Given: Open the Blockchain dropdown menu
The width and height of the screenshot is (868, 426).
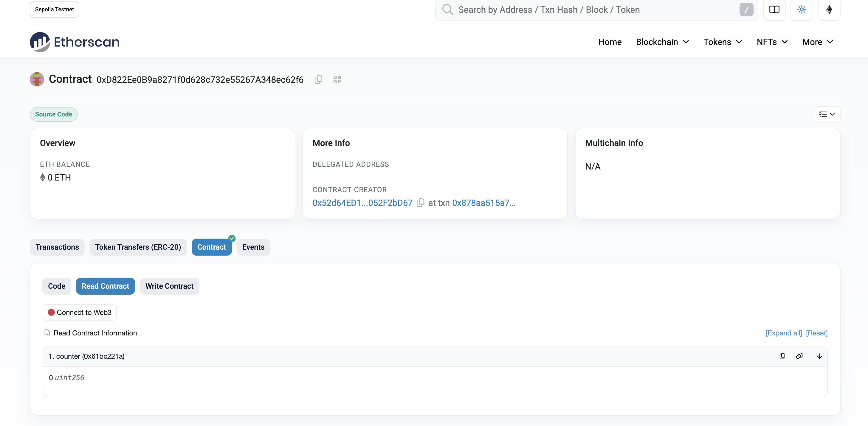Looking at the screenshot, I should tap(662, 42).
